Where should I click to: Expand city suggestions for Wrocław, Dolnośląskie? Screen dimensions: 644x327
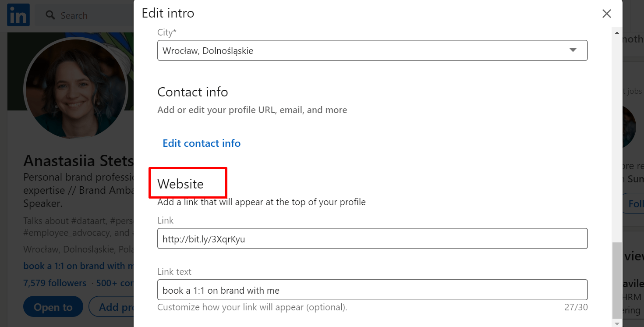573,50
